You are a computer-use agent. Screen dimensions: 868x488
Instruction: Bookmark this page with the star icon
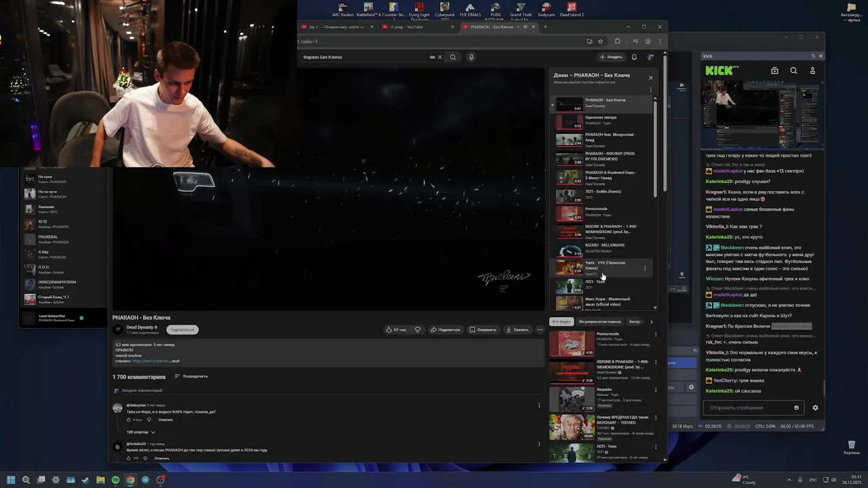coord(600,41)
